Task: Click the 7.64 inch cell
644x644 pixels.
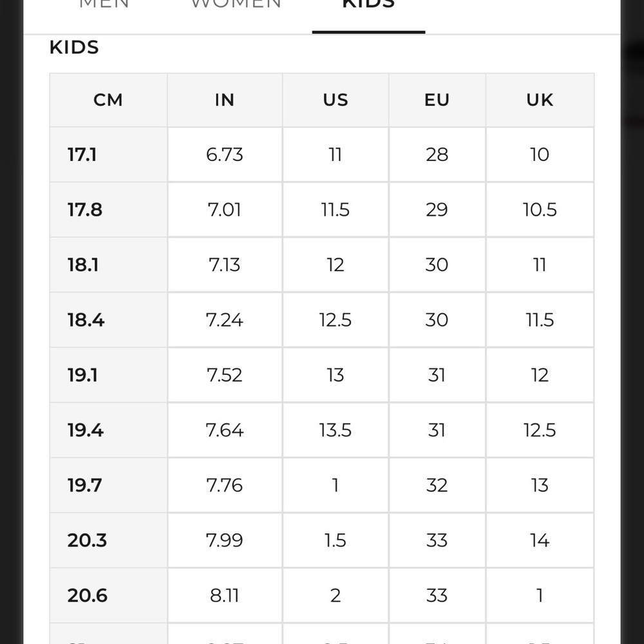Action: 225,430
